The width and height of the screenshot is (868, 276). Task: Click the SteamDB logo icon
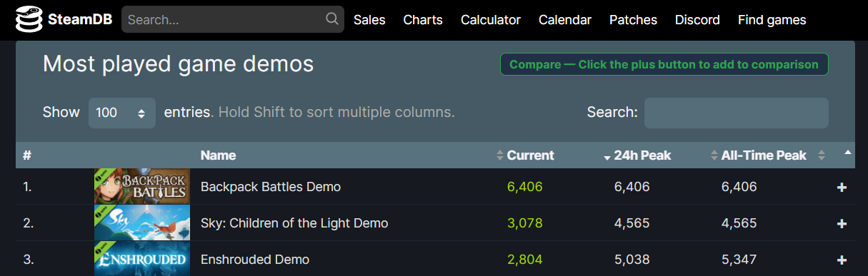29,20
